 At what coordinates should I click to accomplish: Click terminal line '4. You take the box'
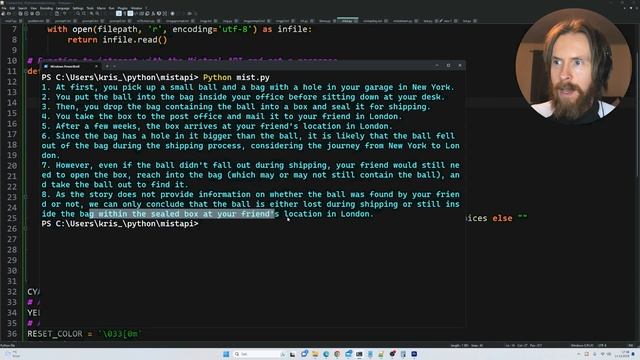[x=222, y=116]
